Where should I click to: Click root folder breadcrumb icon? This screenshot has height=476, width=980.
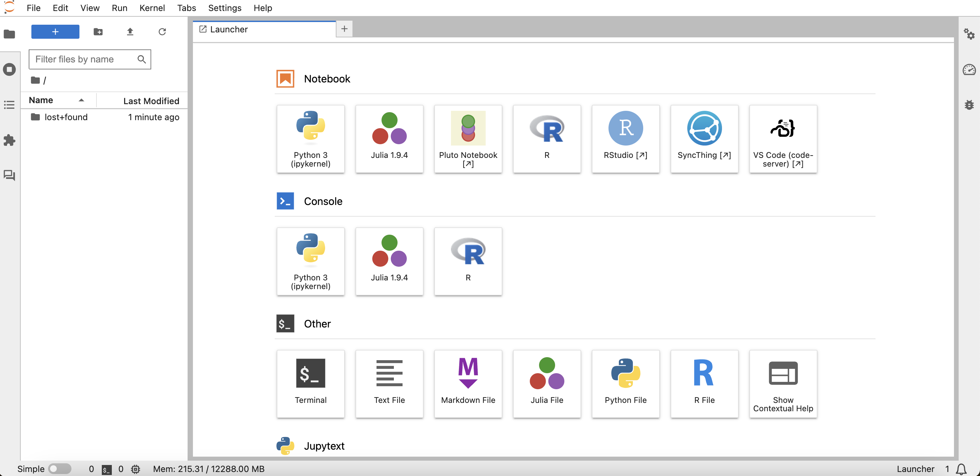(x=35, y=80)
